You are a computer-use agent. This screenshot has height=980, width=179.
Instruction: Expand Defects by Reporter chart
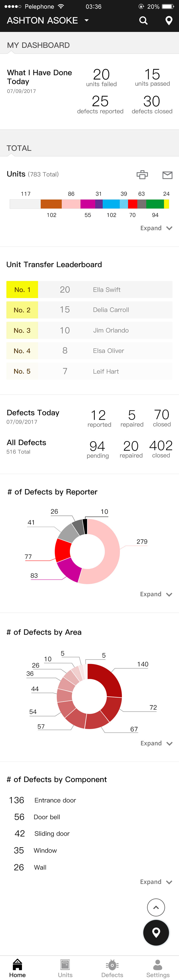click(x=156, y=594)
